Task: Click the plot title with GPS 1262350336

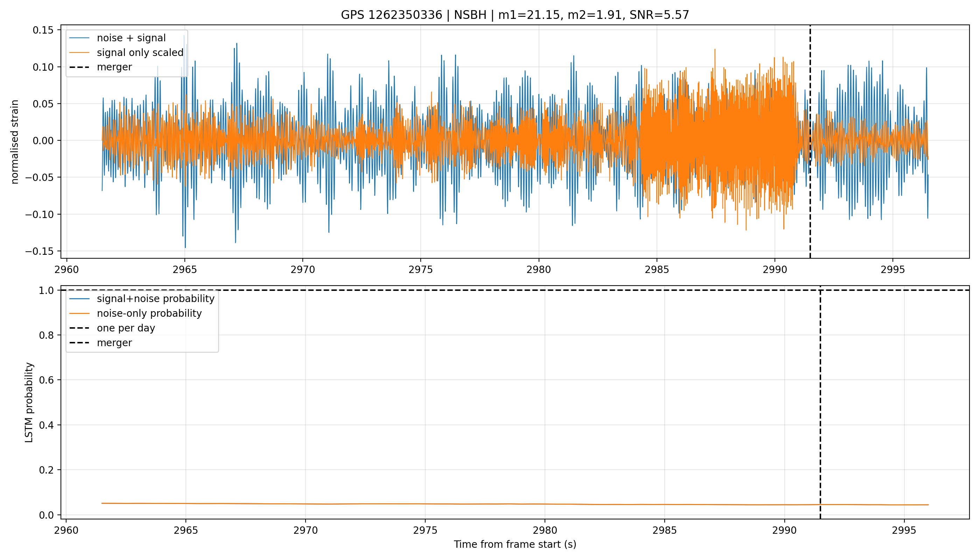Action: click(514, 15)
